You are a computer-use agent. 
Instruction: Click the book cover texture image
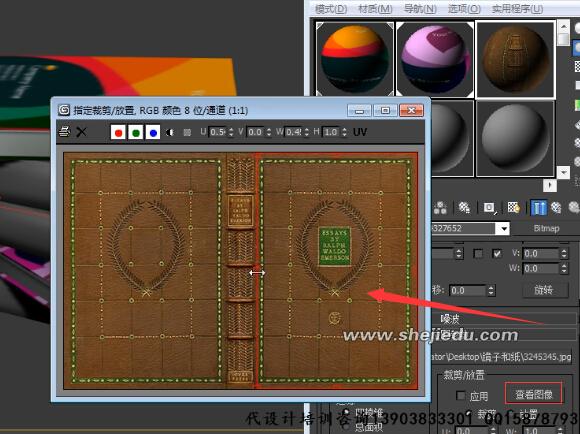[x=241, y=271]
